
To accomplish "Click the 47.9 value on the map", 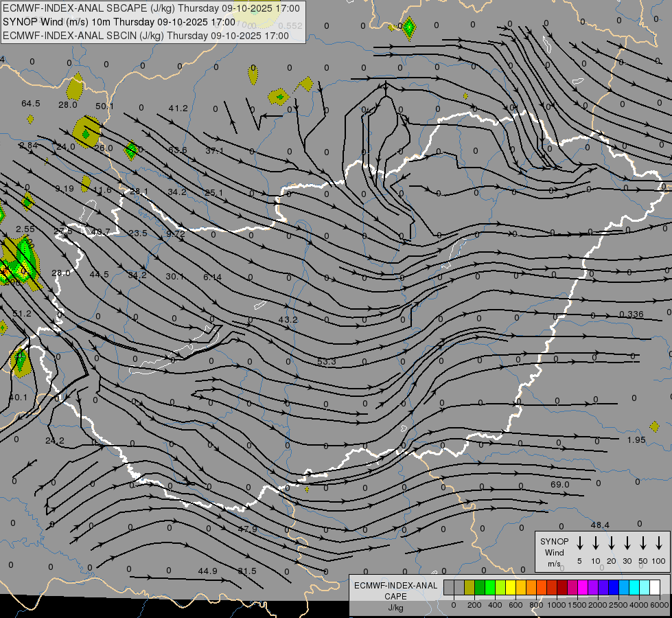I will (x=247, y=529).
